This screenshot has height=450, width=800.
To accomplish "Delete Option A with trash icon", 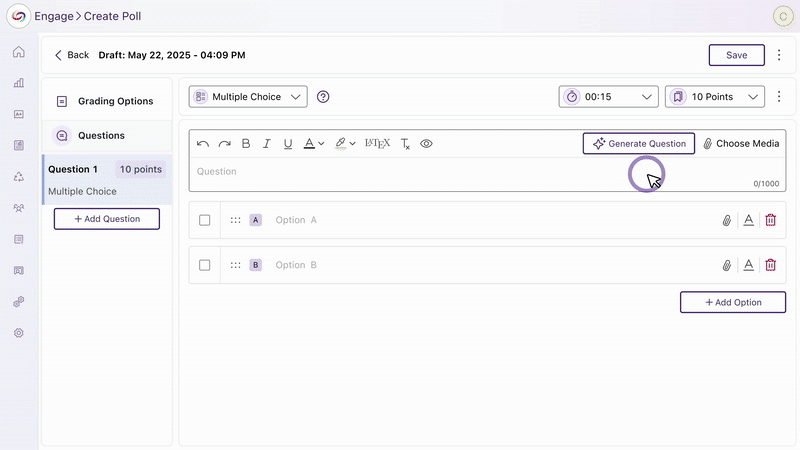I will click(770, 220).
